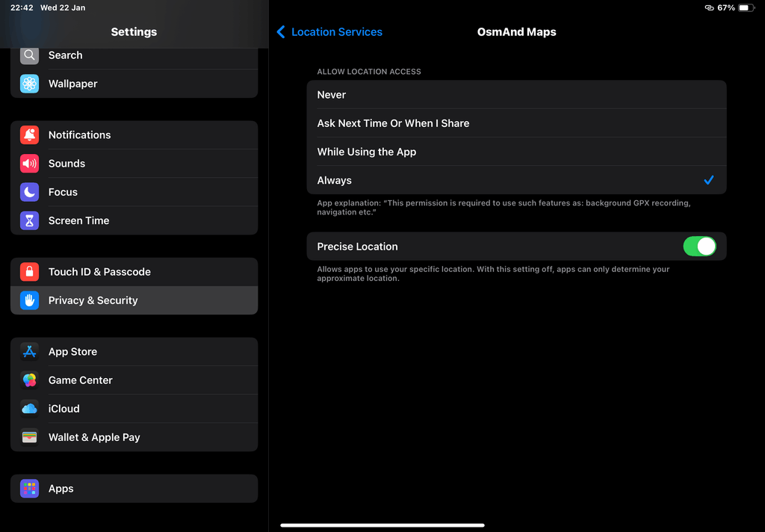765x532 pixels.
Task: Select While Using the App
Action: coord(516,152)
